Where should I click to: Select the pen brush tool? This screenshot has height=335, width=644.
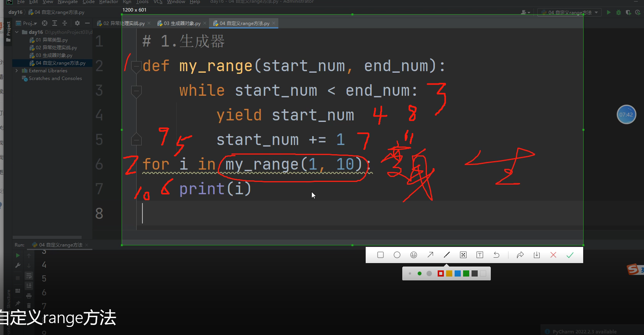tap(447, 255)
